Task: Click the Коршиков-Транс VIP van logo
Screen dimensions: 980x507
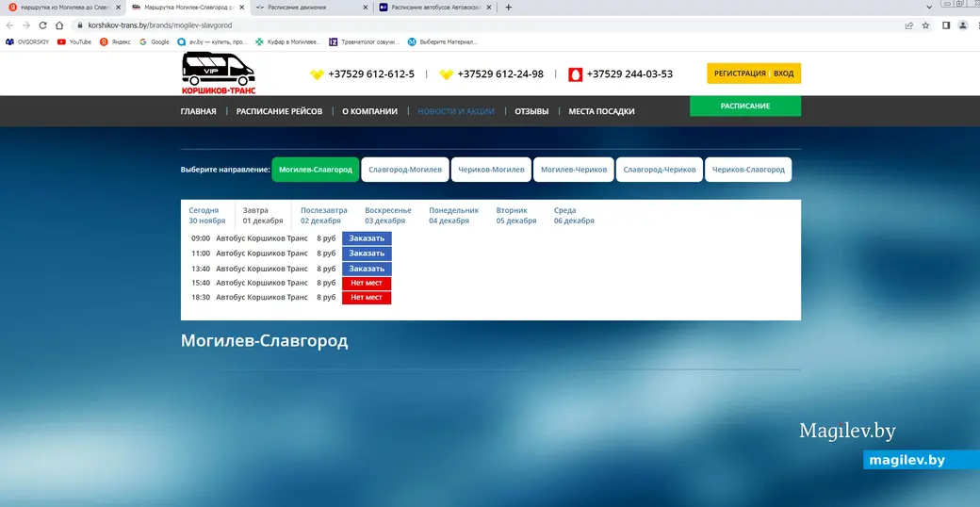Action: [x=218, y=74]
